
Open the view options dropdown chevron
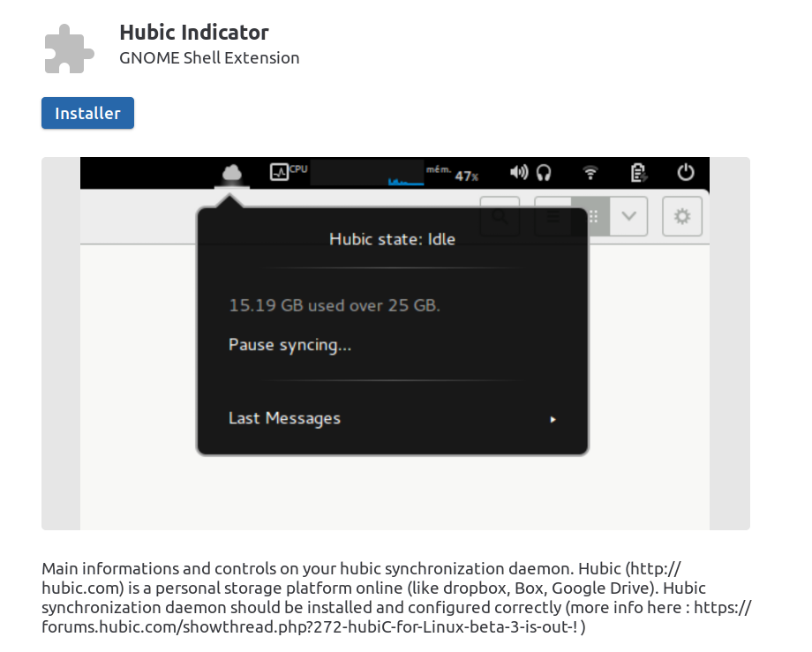pyautogui.click(x=628, y=216)
